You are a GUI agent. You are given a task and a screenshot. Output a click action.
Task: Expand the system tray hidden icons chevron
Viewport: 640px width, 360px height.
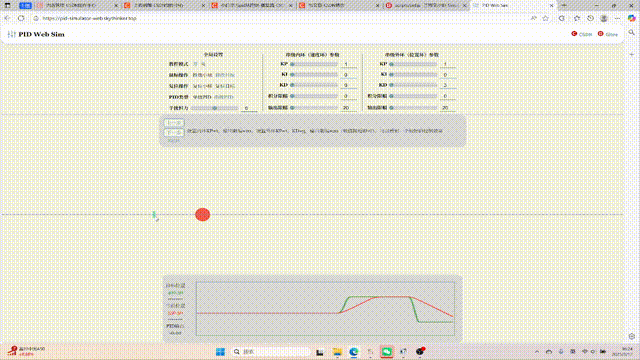pos(537,352)
